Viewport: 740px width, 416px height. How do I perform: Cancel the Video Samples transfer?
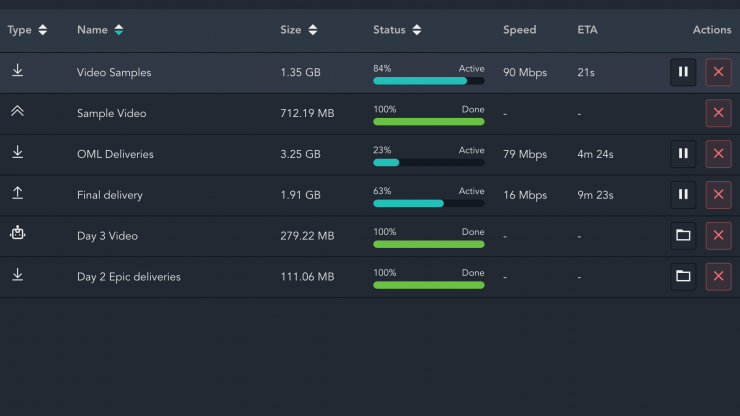[718, 72]
